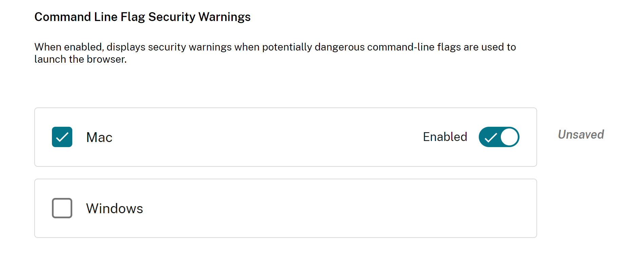Click empty space in the Windows row card
The height and width of the screenshot is (262, 644).
(x=305, y=208)
